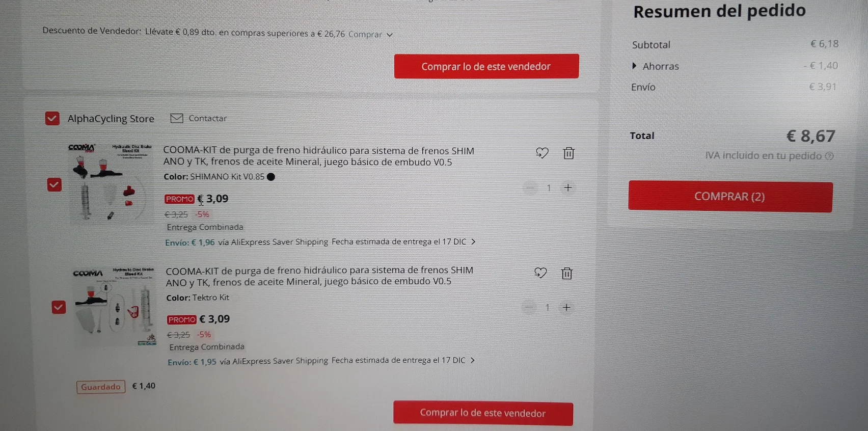Expand the Ahorras savings details

point(655,66)
